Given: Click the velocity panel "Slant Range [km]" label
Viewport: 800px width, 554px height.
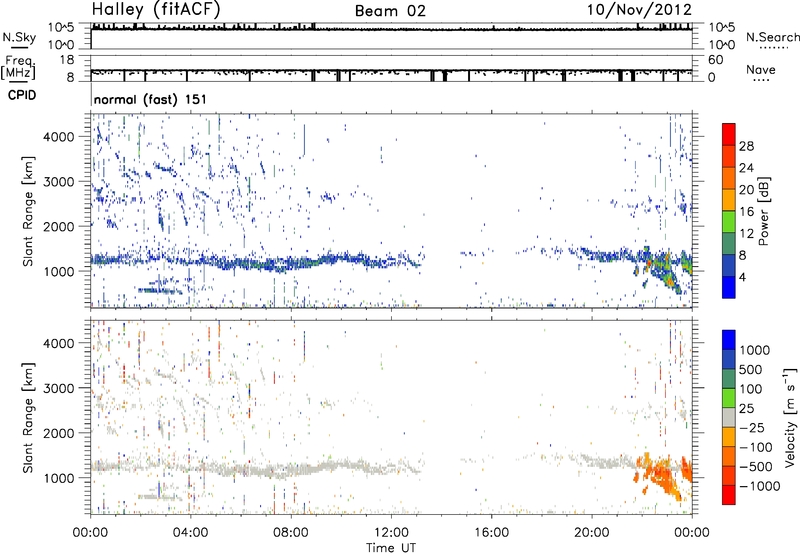Looking at the screenshot, I should tap(28, 418).
